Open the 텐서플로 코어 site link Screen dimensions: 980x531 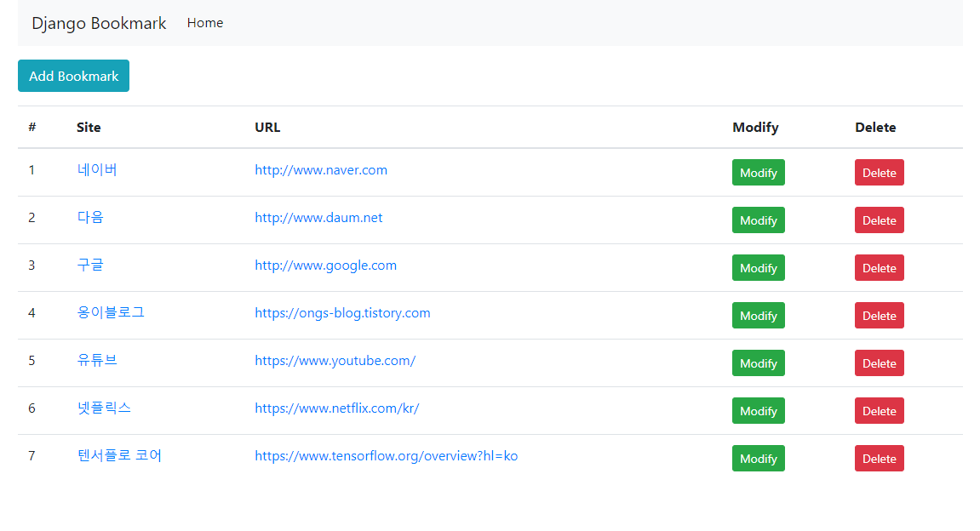[x=119, y=455]
